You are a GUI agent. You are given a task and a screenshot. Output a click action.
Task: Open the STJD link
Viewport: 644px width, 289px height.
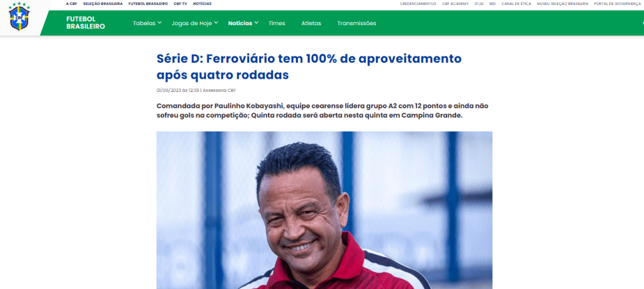coord(478,4)
